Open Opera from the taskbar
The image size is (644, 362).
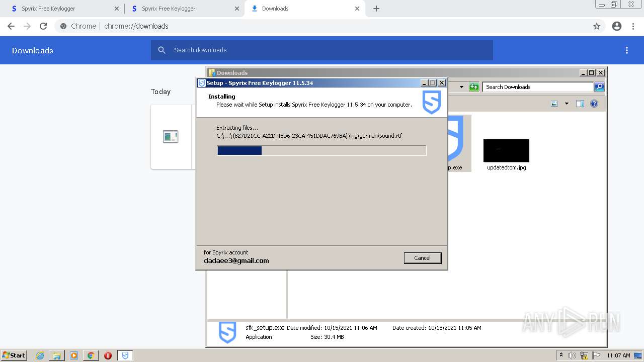[x=108, y=355]
